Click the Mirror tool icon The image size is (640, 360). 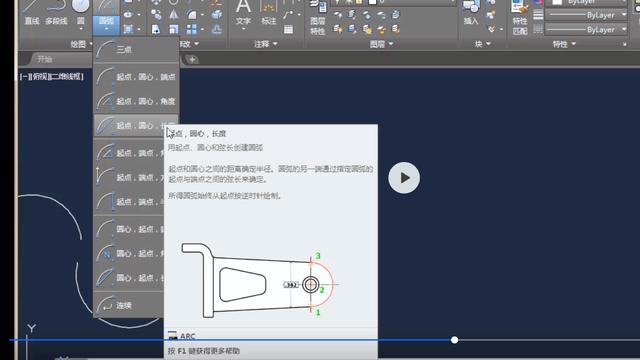(x=173, y=15)
